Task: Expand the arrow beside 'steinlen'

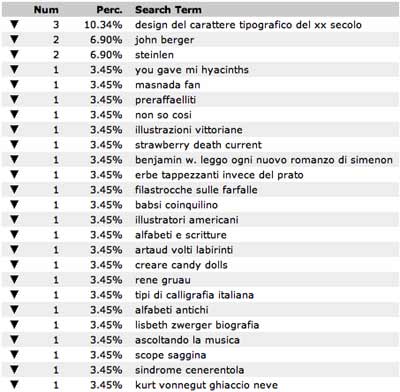Action: pyautogui.click(x=14, y=54)
